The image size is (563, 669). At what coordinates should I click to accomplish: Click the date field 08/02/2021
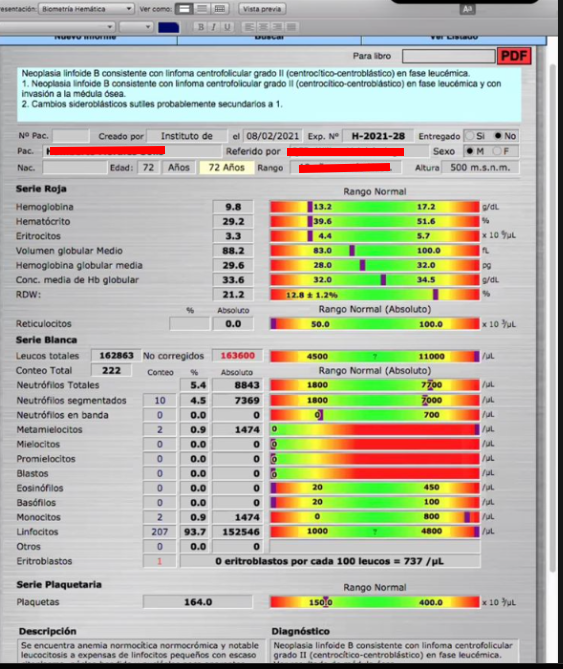point(273,136)
